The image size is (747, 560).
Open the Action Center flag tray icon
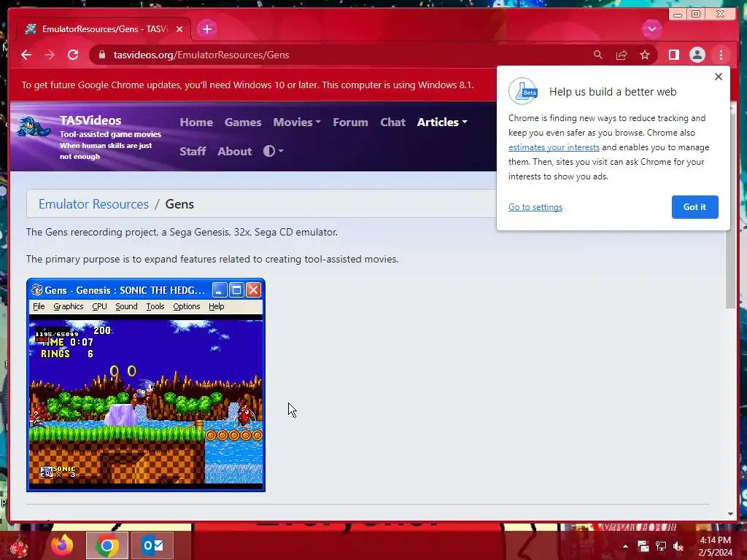(x=643, y=546)
